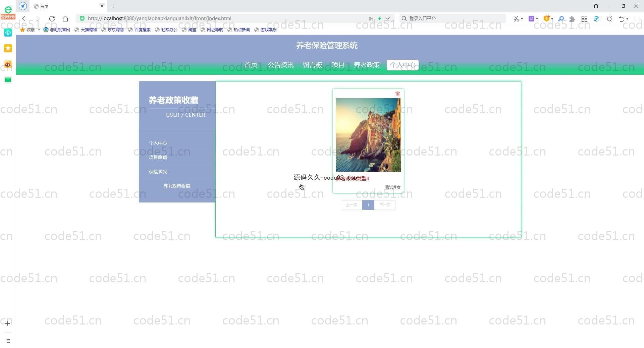This screenshot has width=644, height=348.
Task: Select 个人中心 navigation tab
Action: [402, 65]
